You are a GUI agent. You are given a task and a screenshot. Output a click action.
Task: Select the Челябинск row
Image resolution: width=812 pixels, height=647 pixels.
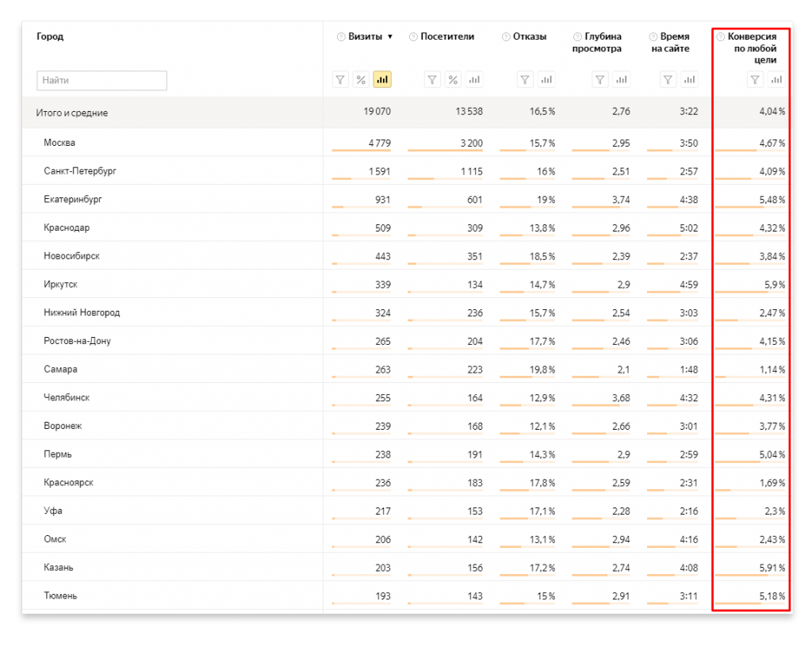click(407, 397)
